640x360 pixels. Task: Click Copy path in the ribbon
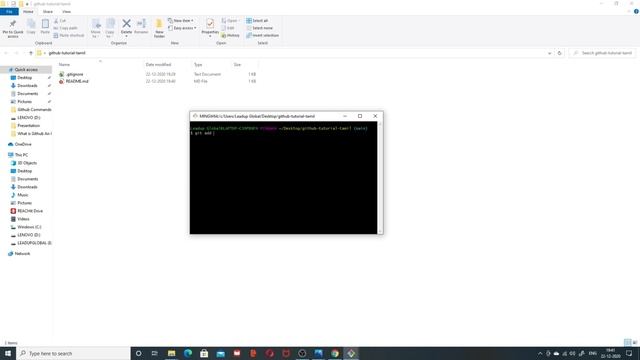[x=65, y=28]
